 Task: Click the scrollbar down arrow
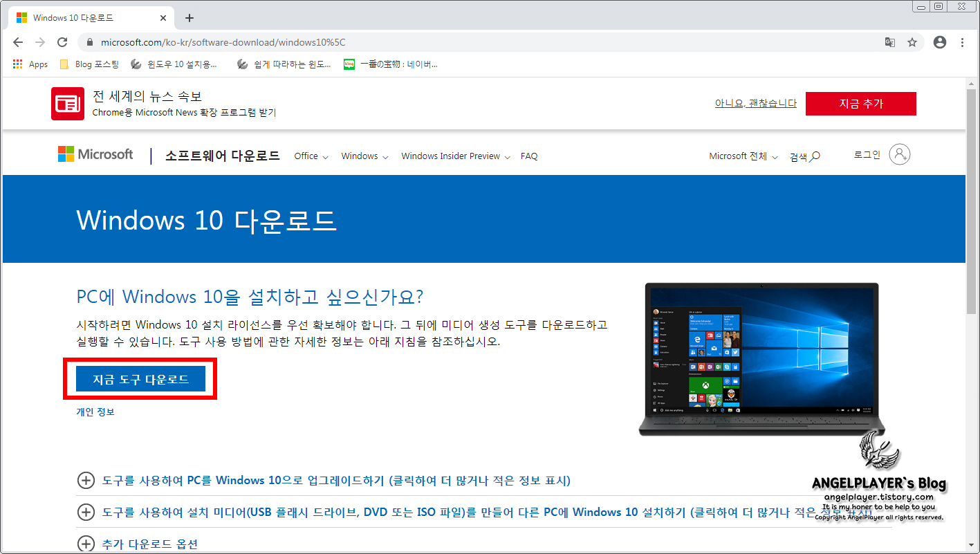click(972, 545)
